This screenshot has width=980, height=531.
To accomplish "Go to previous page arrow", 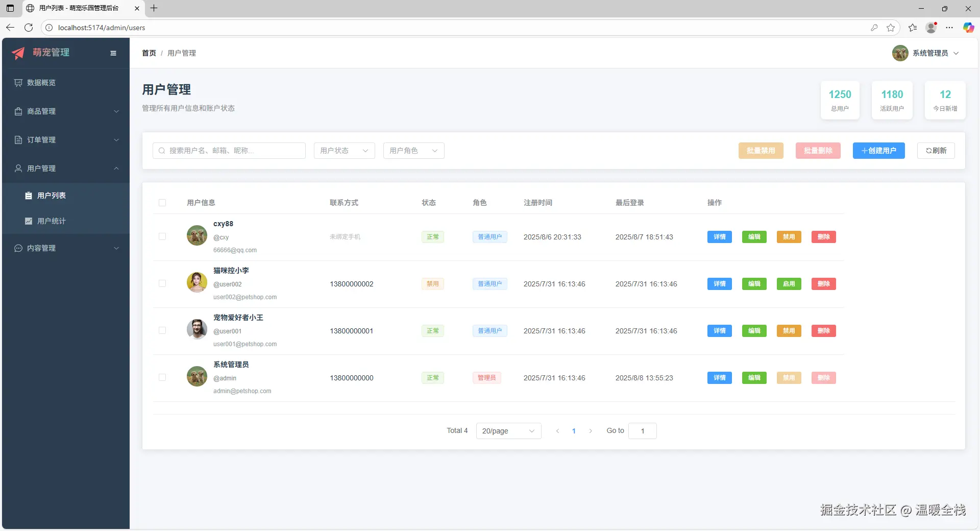I will [557, 431].
